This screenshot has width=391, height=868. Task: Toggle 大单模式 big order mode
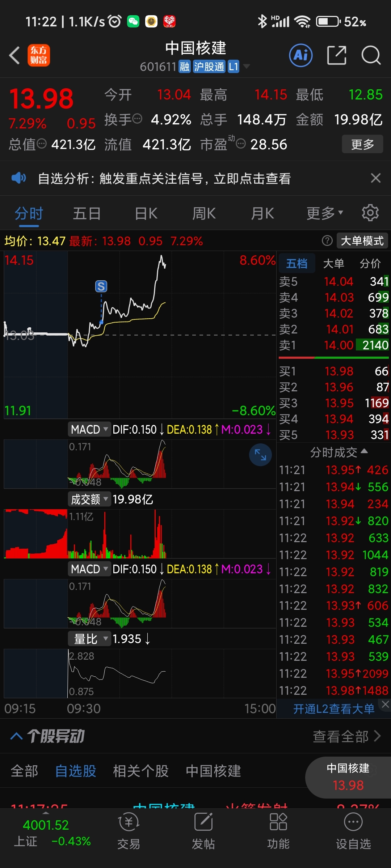coord(362,241)
